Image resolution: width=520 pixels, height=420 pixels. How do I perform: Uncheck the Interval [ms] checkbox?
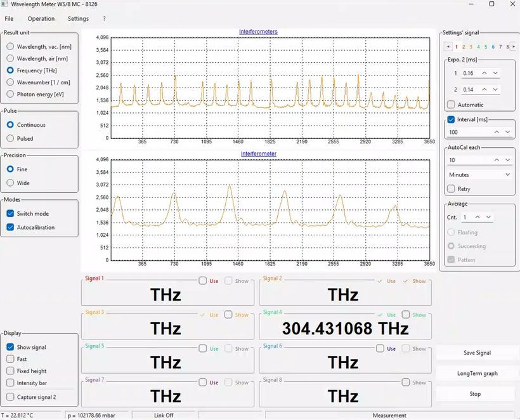click(451, 119)
